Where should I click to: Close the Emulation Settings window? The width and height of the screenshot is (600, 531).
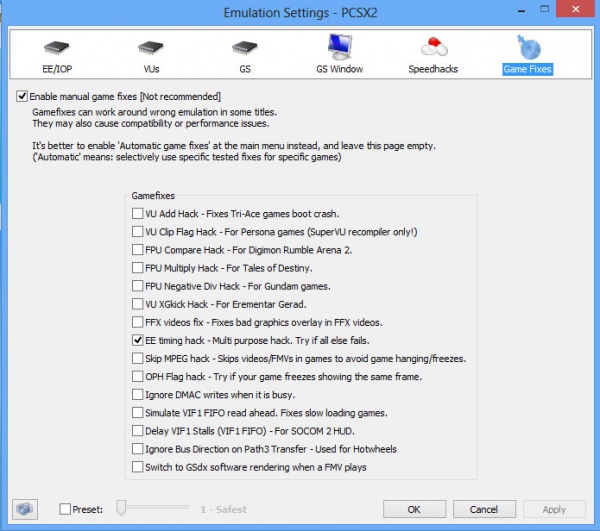pyautogui.click(x=576, y=9)
